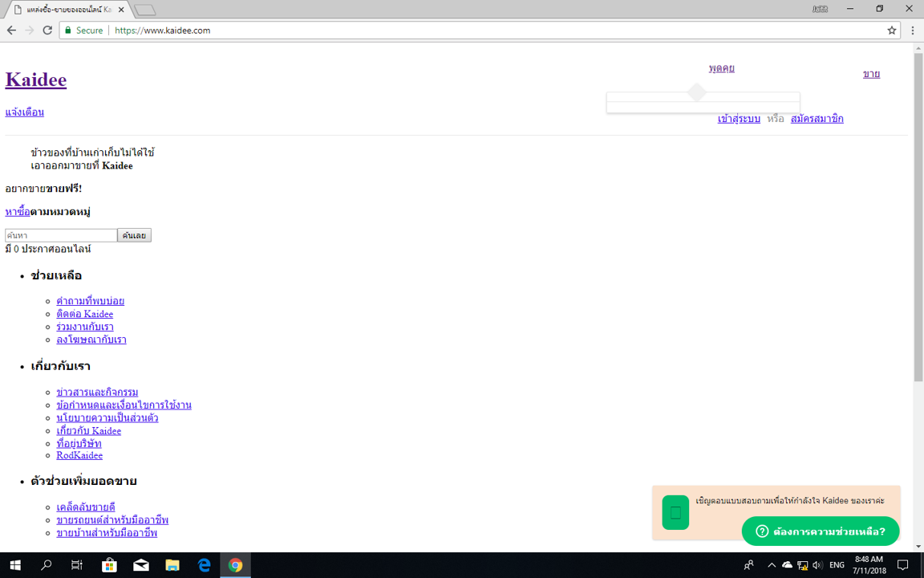Click the vertical page scrollbar thumb

point(918,217)
